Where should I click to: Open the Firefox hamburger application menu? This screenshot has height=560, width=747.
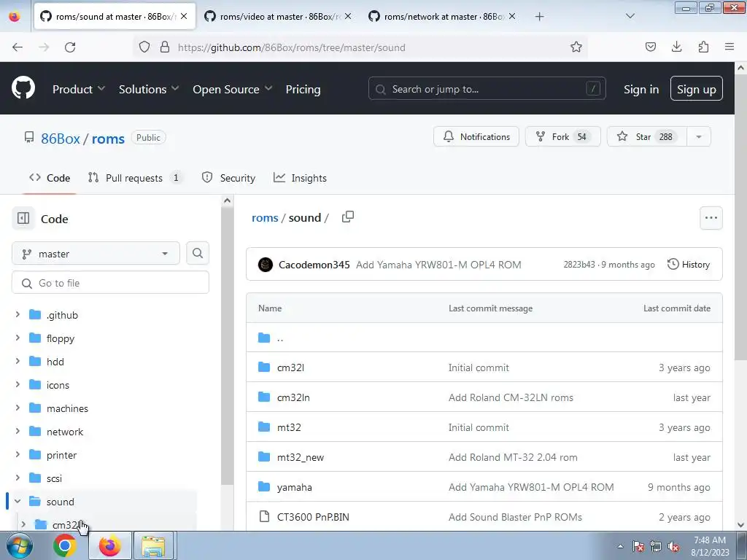click(729, 47)
